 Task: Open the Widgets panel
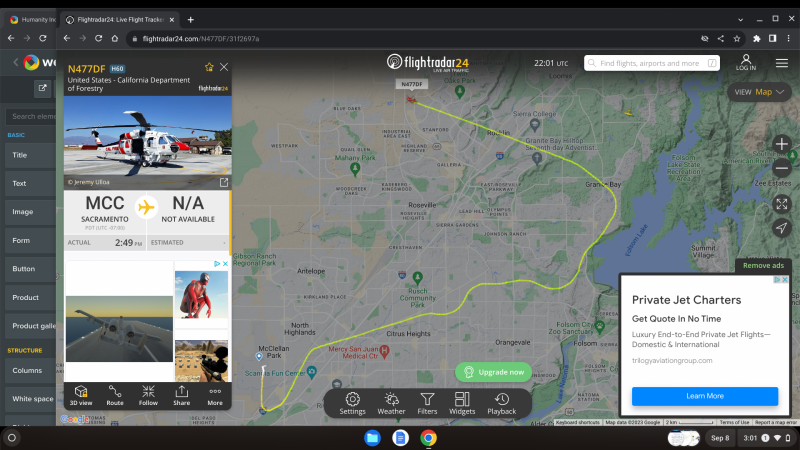click(x=462, y=403)
